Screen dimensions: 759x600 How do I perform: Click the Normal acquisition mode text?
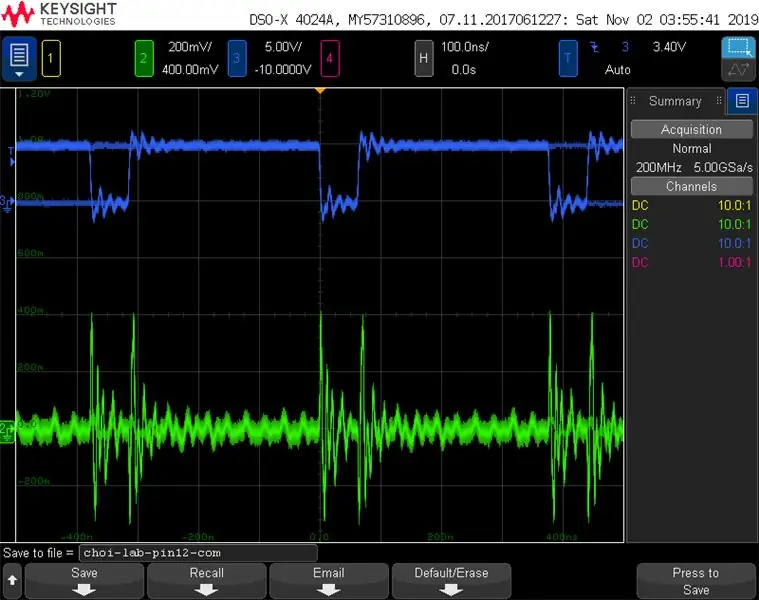[x=692, y=149]
